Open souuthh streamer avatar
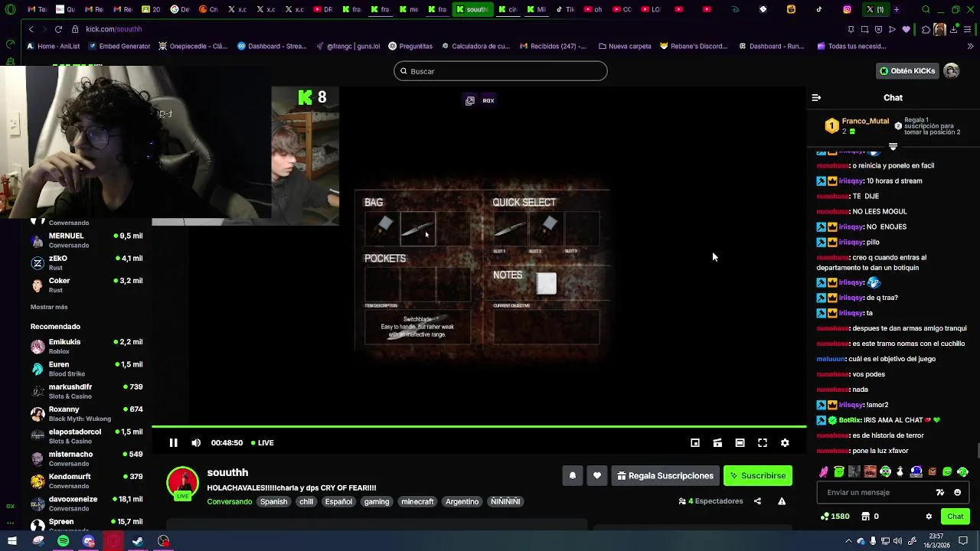Screen dimensions: 980x551 (183, 483)
